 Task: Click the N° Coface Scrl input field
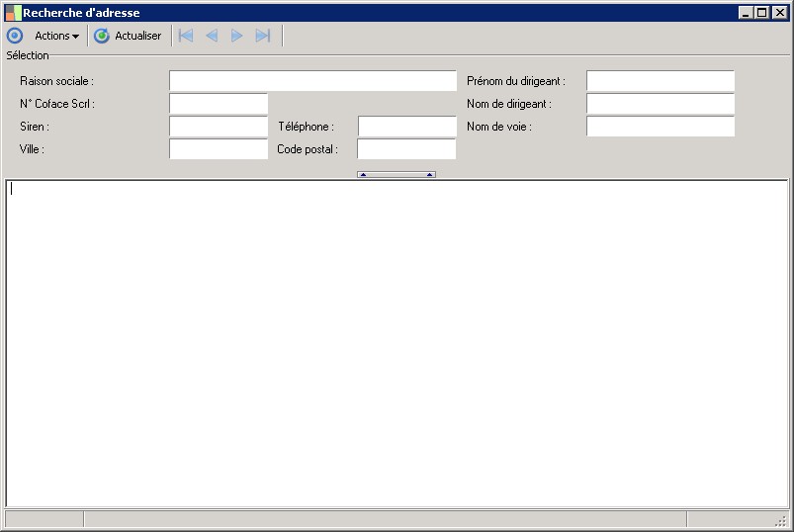(x=219, y=104)
